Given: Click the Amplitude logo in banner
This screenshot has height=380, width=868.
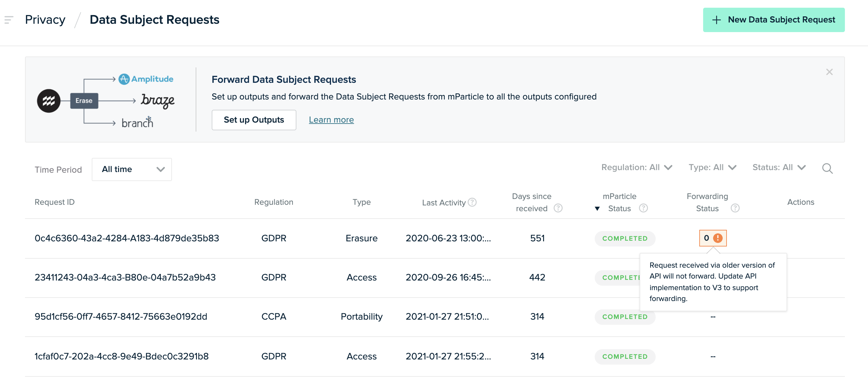Looking at the screenshot, I should [146, 79].
